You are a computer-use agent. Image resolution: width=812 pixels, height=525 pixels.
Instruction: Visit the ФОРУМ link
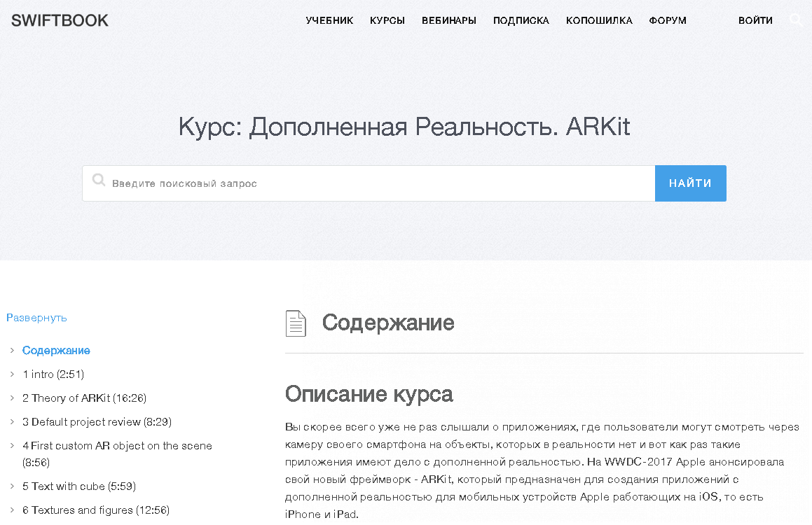point(668,20)
